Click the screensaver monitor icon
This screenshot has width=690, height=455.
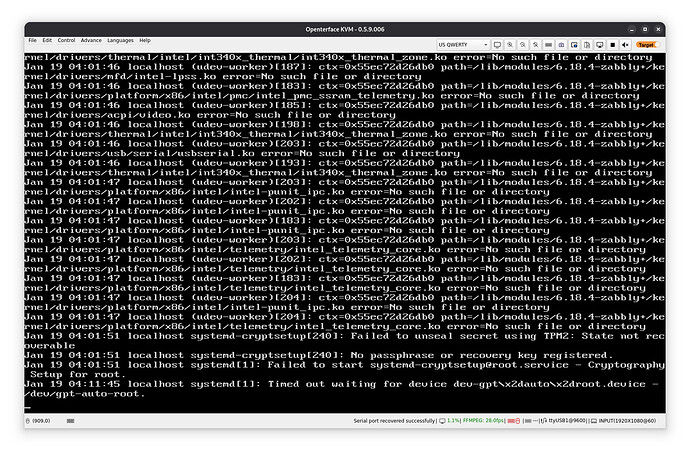[x=599, y=44]
